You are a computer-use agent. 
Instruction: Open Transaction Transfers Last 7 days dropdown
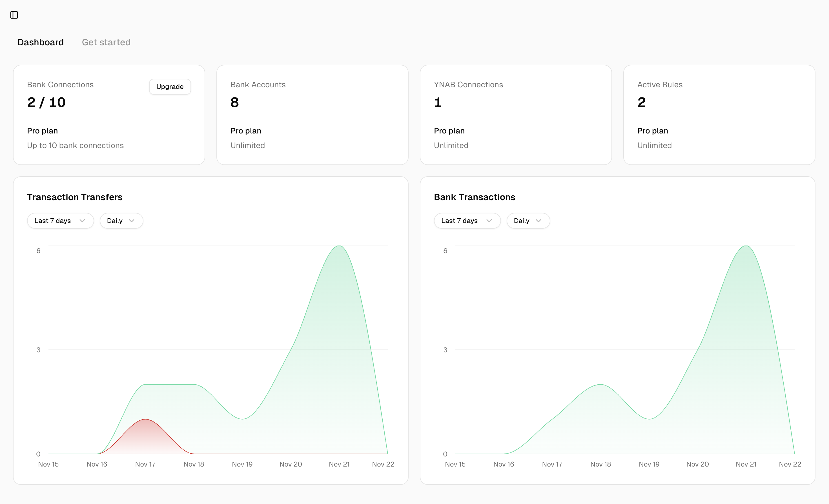pos(60,221)
